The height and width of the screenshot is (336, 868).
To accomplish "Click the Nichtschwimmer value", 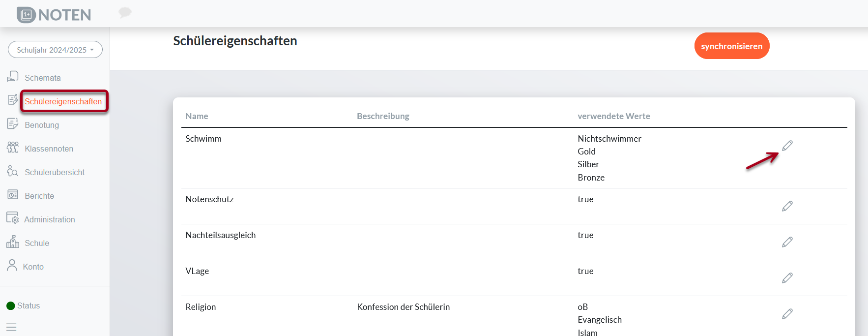I will (x=609, y=139).
